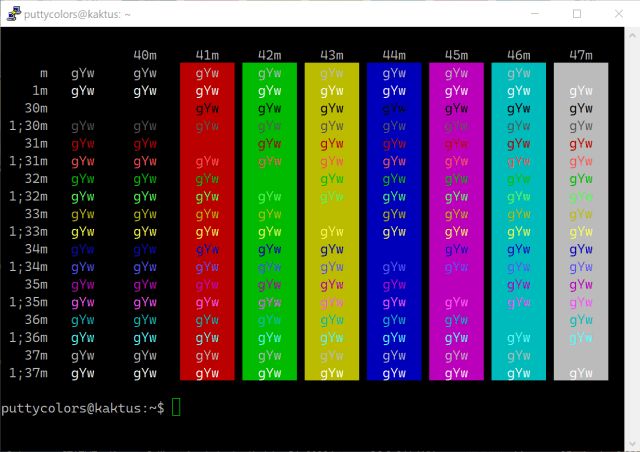640x452 pixels.
Task: Click the 47m column header text
Action: (x=581, y=55)
